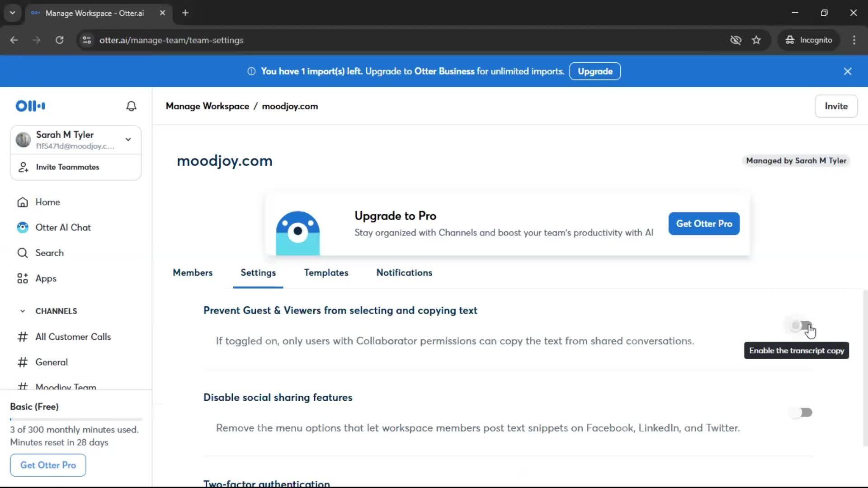Click the Home house icon

pyautogui.click(x=23, y=202)
